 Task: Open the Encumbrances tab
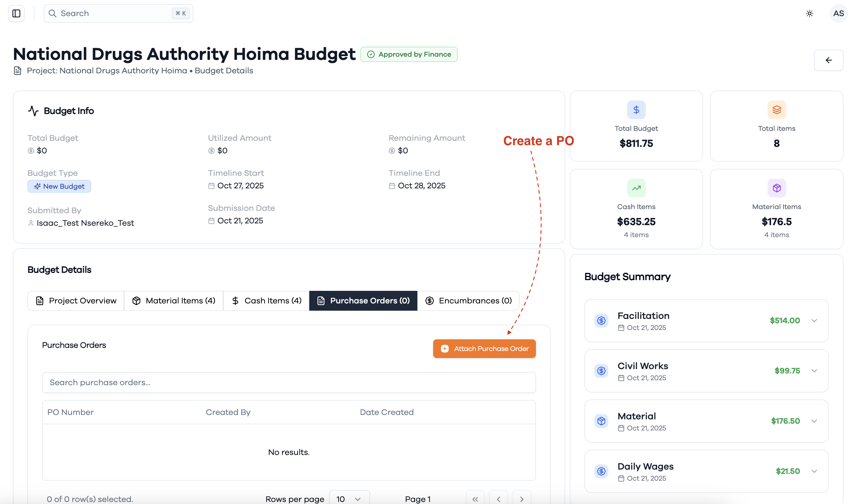tap(468, 300)
